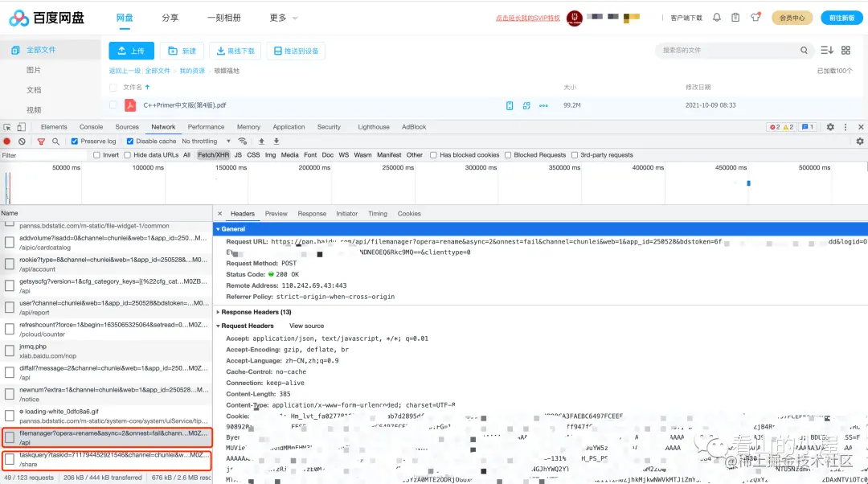Open DevTools settings gear
This screenshot has height=484, width=868.
coord(830,127)
